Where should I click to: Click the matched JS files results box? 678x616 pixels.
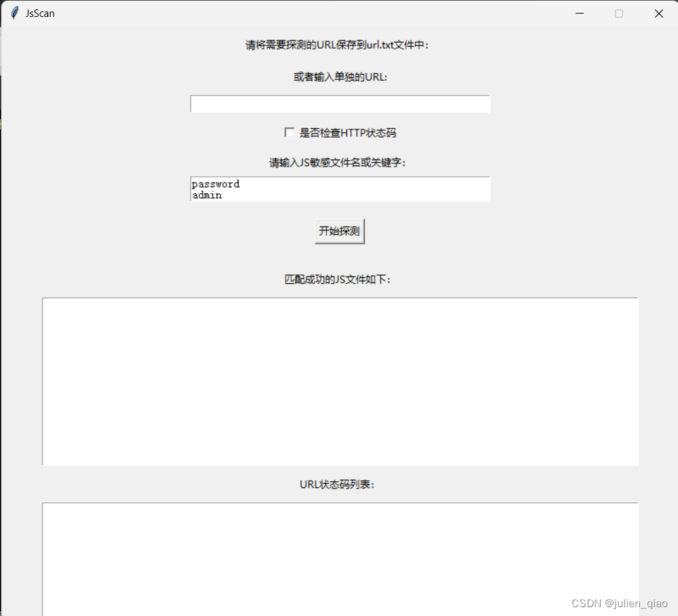click(x=339, y=379)
